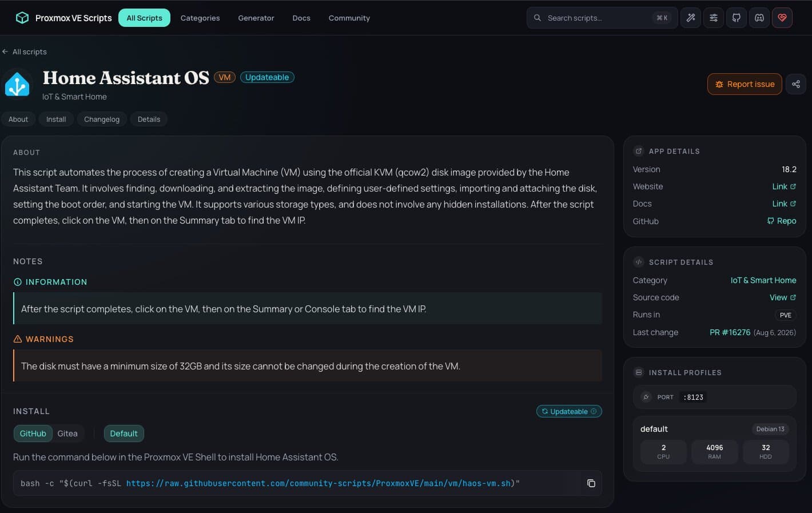Open PR #16276 link
This screenshot has height=513, width=812.
tap(730, 332)
